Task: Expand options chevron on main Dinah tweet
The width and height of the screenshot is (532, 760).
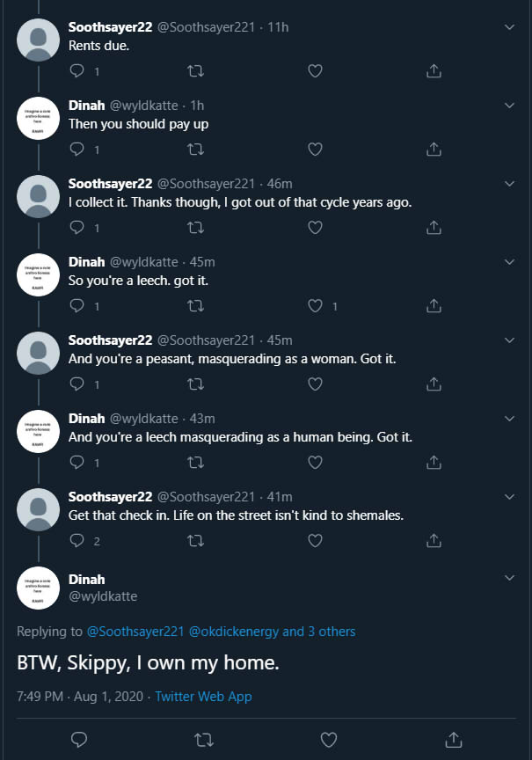Action: [x=509, y=578]
